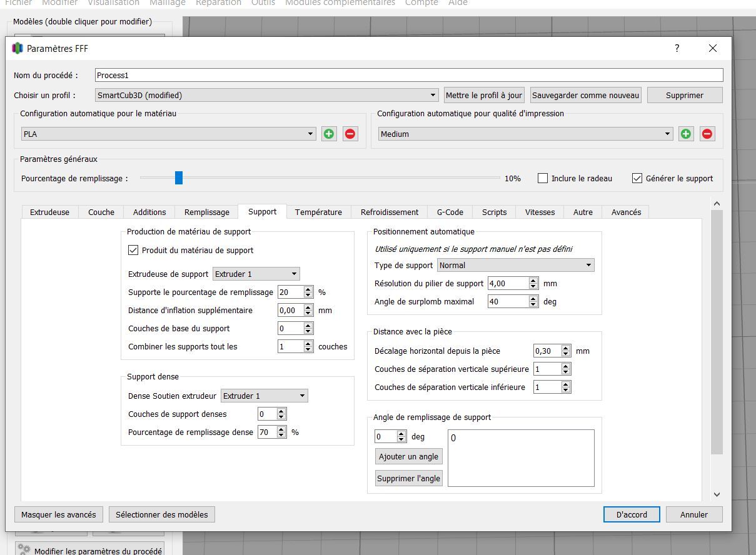Open the Medium print quality dropdown

coord(526,134)
